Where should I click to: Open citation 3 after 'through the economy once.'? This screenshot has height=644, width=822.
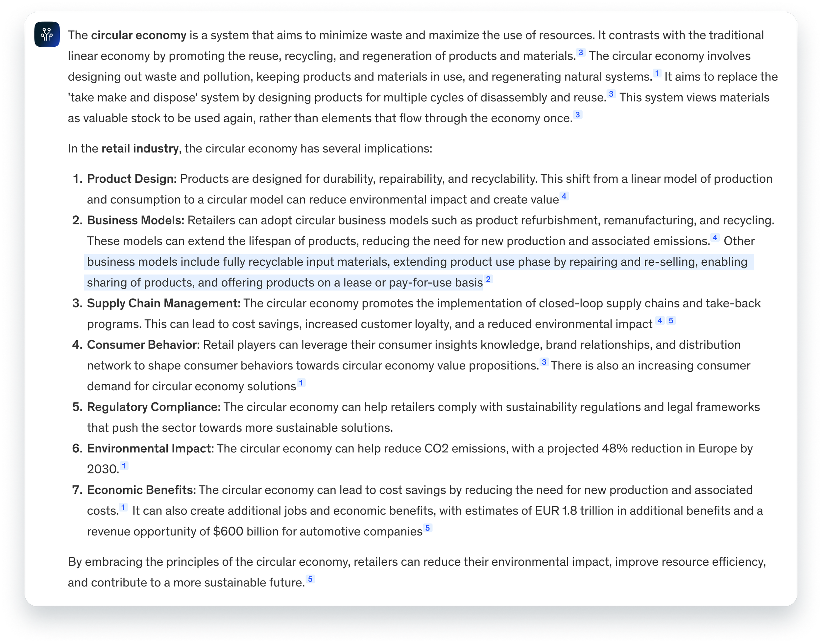tap(578, 115)
